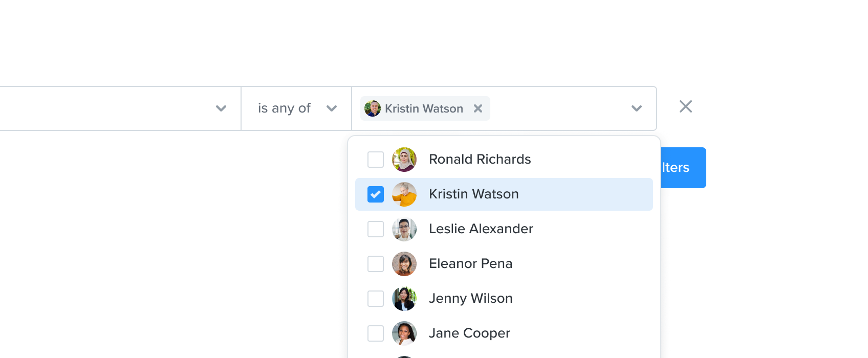Click Jenny Wilson's avatar picture
Image resolution: width=868 pixels, height=358 pixels.
404,299
